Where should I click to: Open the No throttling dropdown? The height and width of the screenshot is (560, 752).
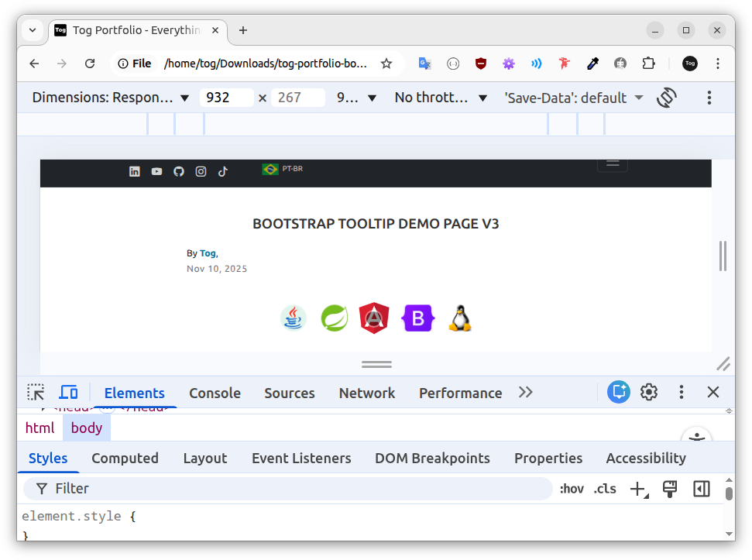click(441, 98)
